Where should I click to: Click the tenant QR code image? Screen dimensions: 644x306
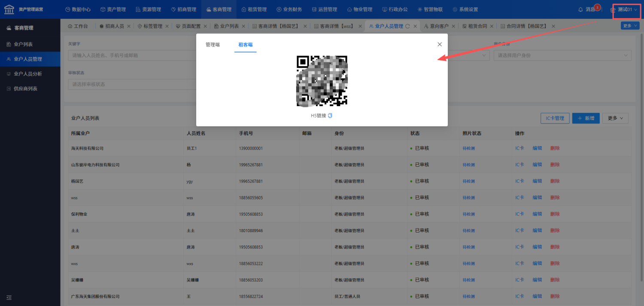(322, 81)
